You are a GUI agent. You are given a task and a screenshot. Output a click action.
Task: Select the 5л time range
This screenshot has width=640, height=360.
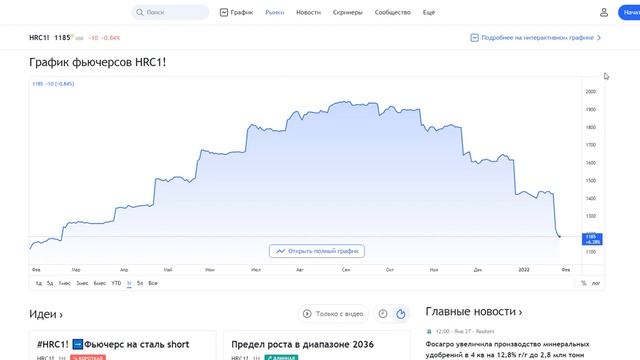point(140,283)
